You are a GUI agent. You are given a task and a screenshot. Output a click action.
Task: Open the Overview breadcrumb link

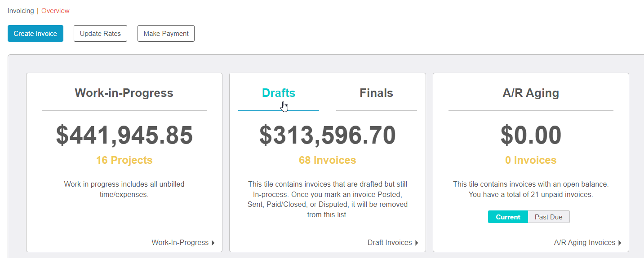coord(55,11)
